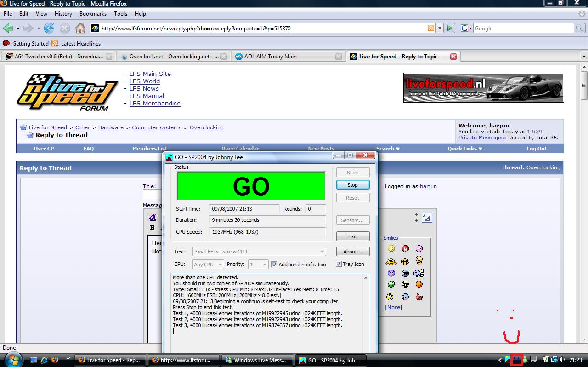Image resolution: width=588 pixels, height=368 pixels.
Task: Insert the purple frowning smiley
Action: [391, 273]
